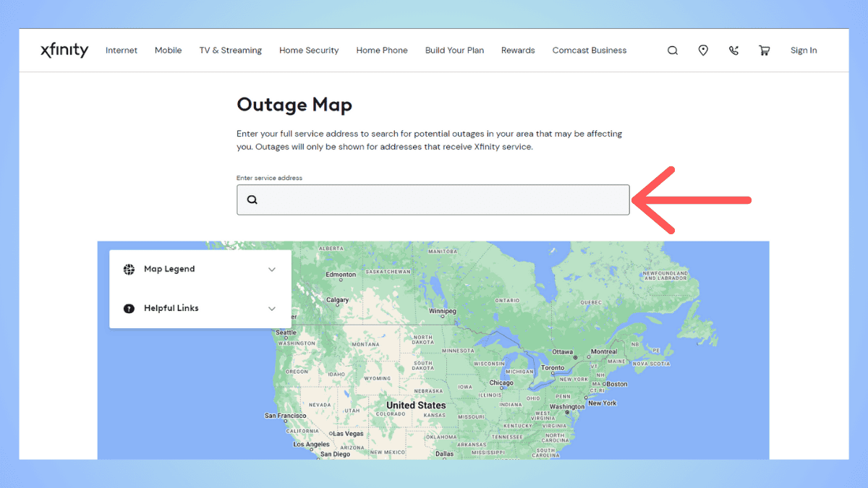Expand the Helpful Links chevron
Viewport: 868px width, 488px height.
[272, 309]
